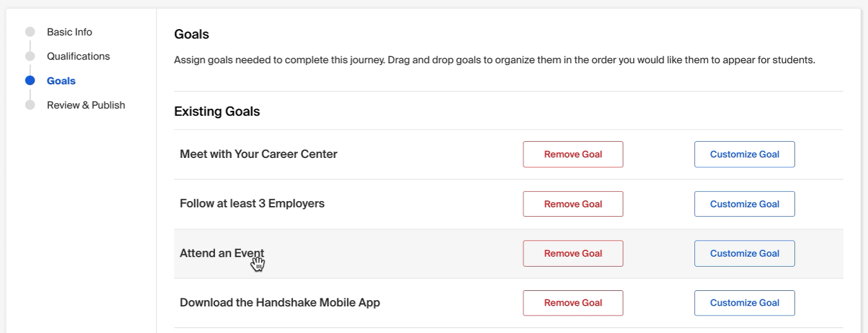Screen dimensions: 868x333
Task: Open Review & Publish step
Action: pos(86,105)
